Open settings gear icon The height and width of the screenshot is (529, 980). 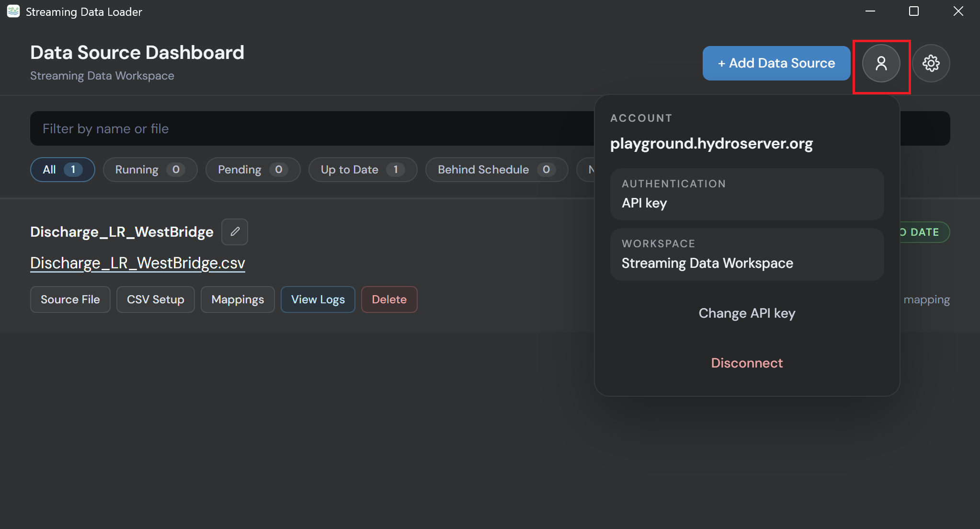tap(931, 63)
